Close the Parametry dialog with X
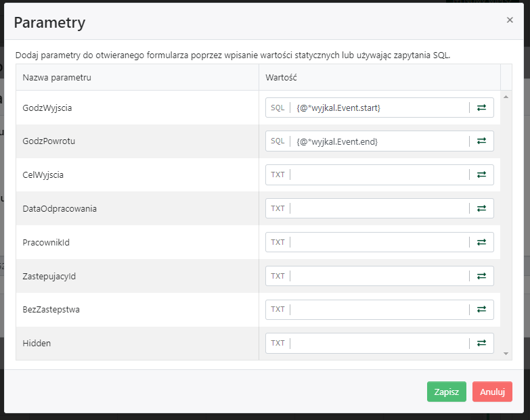Image resolution: width=530 pixels, height=420 pixels. pos(510,20)
